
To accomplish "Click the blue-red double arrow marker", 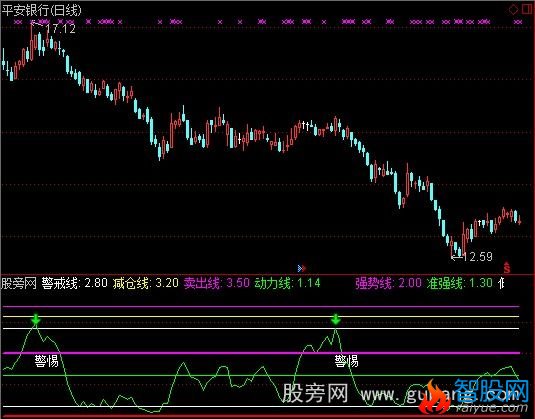I will (x=302, y=269).
